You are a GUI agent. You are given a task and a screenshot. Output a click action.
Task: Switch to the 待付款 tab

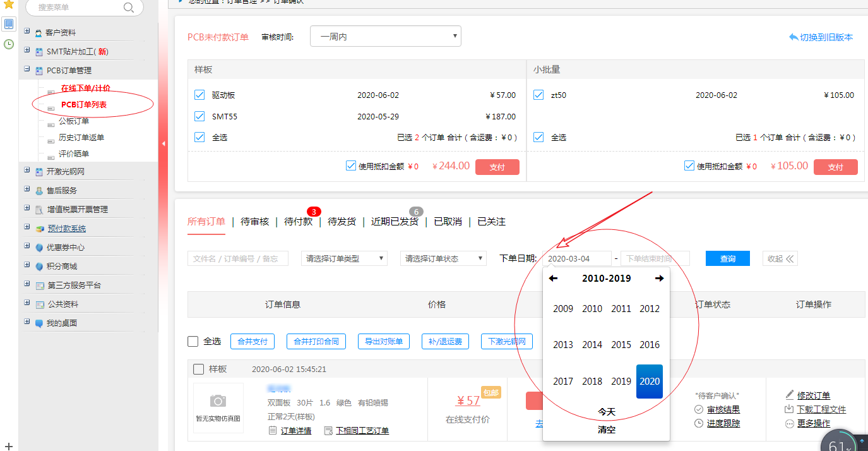(x=298, y=222)
